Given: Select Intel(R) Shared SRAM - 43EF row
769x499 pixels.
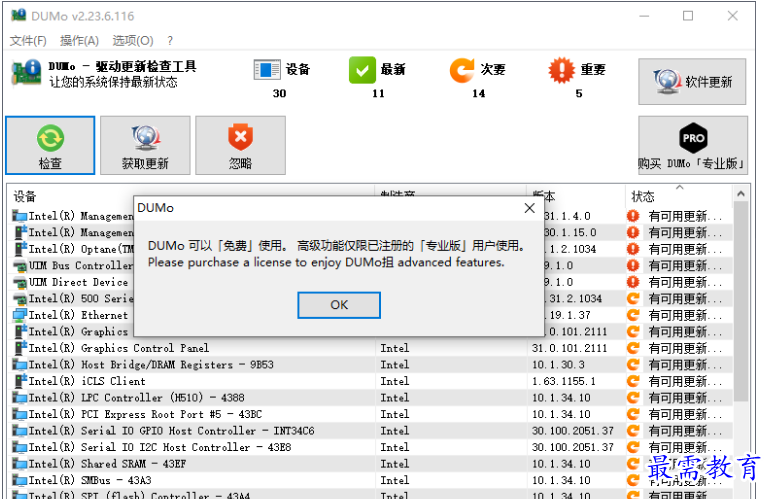Looking at the screenshot, I should 371,464.
